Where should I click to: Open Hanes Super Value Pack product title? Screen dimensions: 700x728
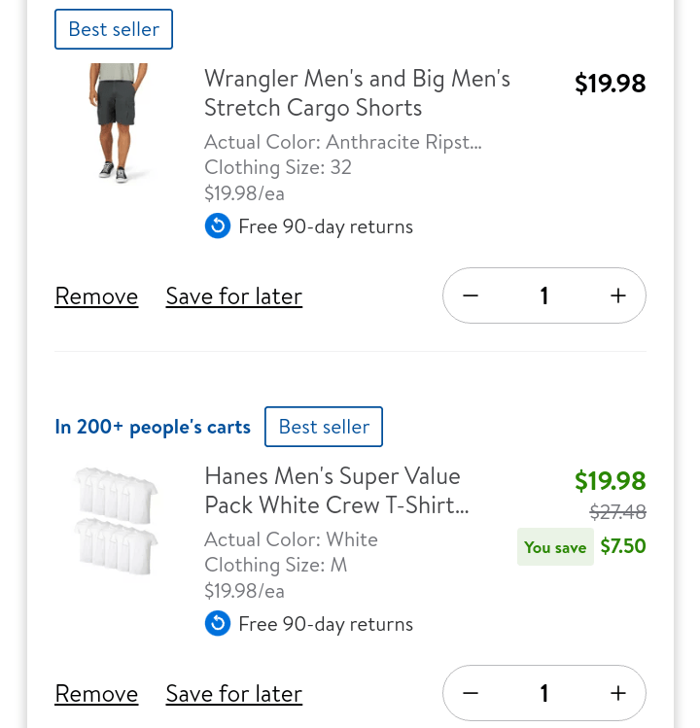click(x=336, y=491)
